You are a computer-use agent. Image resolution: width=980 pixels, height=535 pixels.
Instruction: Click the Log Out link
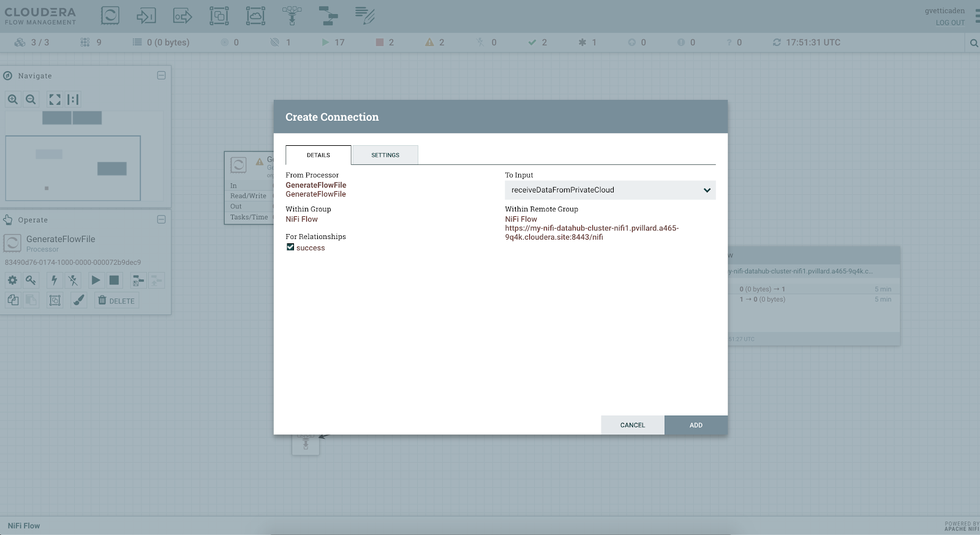(x=949, y=23)
